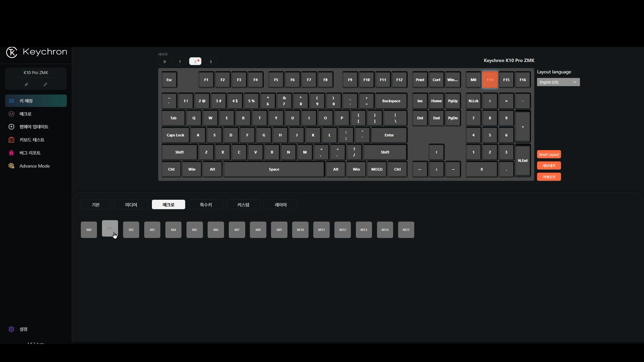Click the left link icon under K10 Pro ZMK
This screenshot has width=644, height=362.
pos(26,84)
